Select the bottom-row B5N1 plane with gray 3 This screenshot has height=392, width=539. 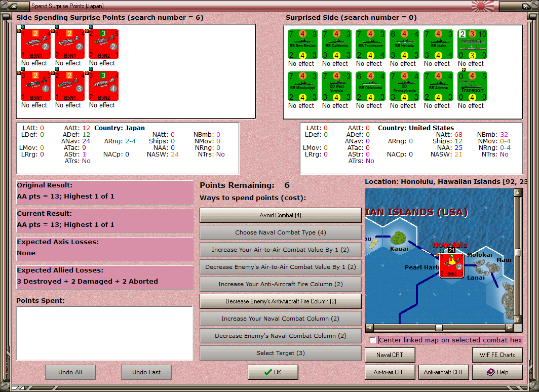pyautogui.click(x=69, y=86)
